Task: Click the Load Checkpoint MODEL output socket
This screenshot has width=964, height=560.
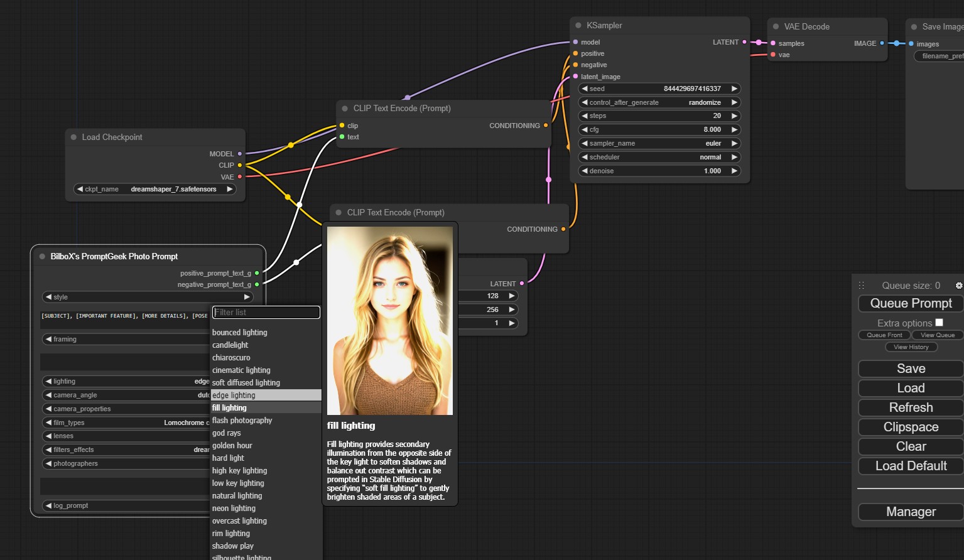Action: (240, 154)
